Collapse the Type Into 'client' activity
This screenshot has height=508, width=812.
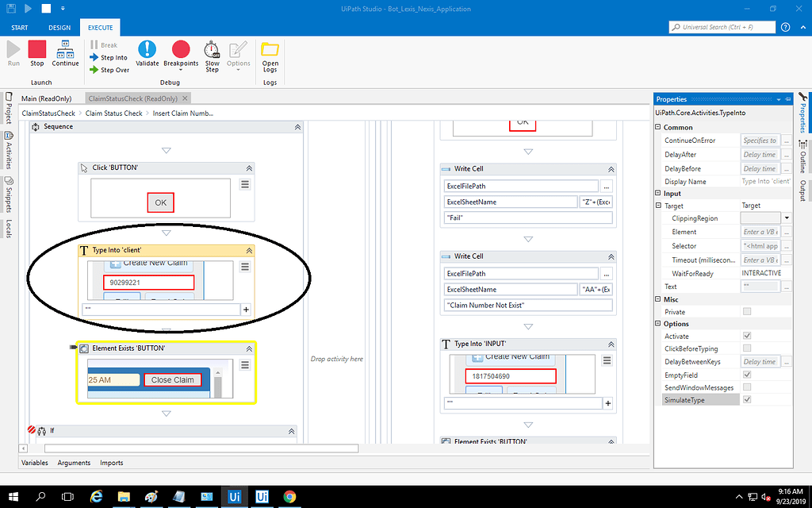247,249
